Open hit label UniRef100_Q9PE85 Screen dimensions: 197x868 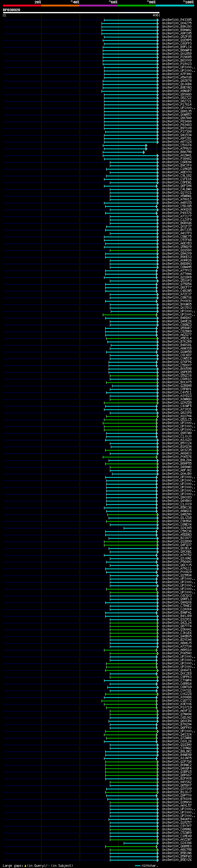177,372
